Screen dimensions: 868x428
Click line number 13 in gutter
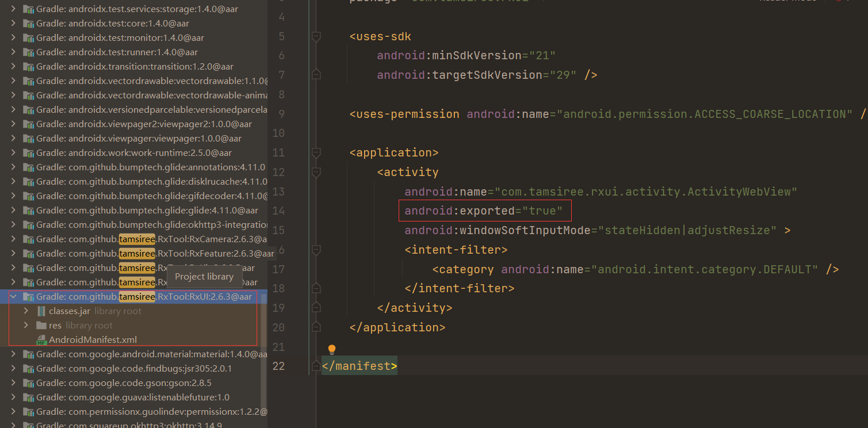(278, 192)
